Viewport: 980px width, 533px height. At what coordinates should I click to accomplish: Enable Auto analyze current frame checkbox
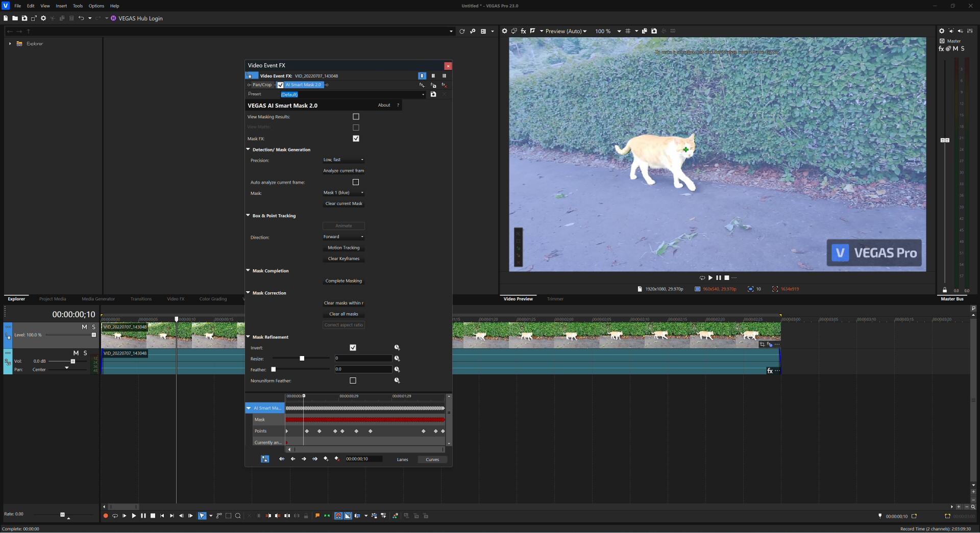point(356,182)
